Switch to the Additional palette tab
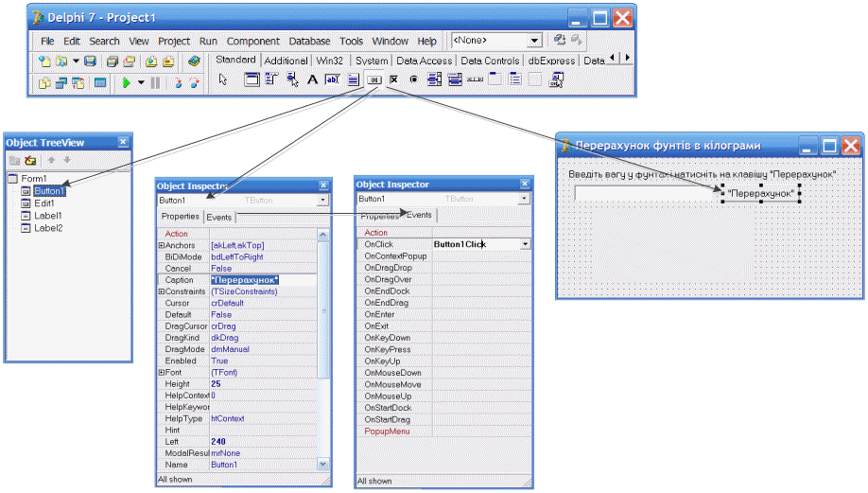This screenshot has height=493, width=868. [286, 61]
